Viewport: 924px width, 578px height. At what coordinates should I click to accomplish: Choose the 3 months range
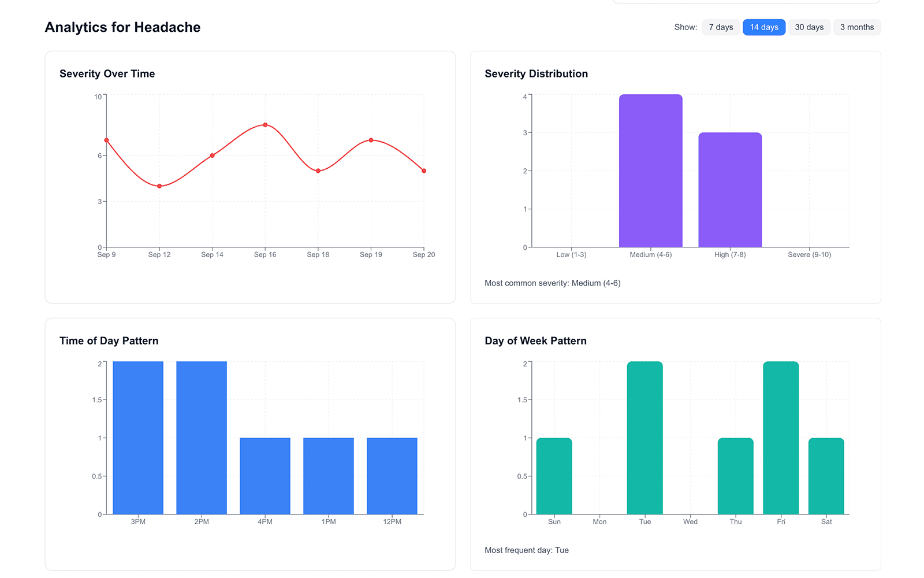click(857, 27)
